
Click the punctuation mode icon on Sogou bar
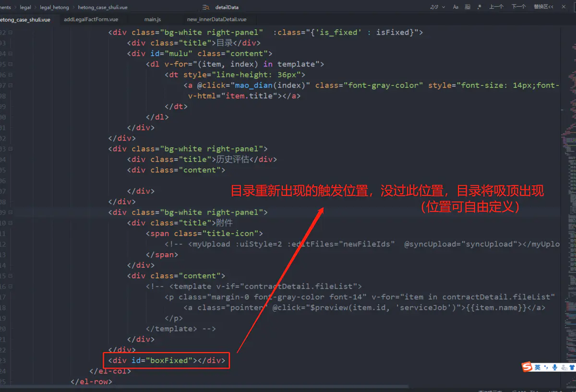[546, 367]
